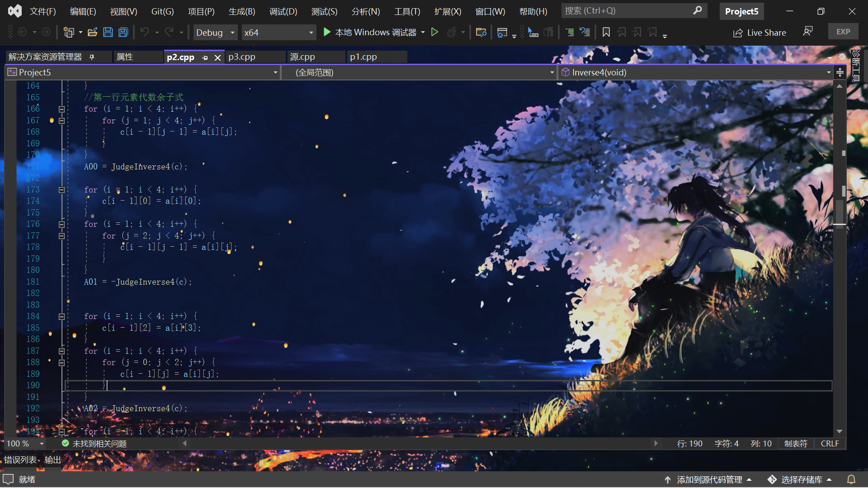
Task: Open the debugger target dropdown arrow
Action: pyautogui.click(x=423, y=32)
